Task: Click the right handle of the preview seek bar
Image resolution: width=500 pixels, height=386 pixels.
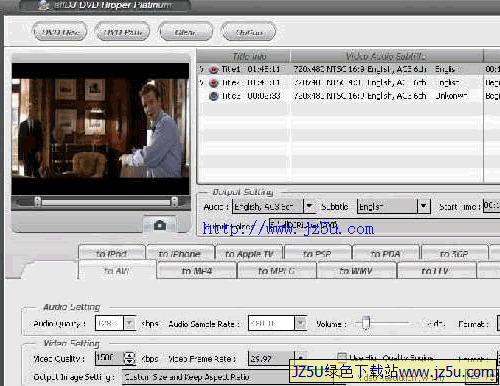Action: tap(174, 202)
